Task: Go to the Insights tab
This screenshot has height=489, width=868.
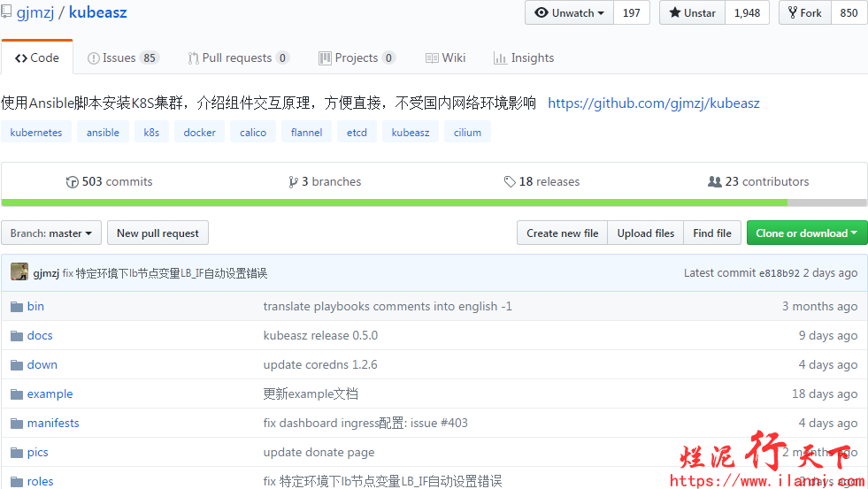Action: 524,58
